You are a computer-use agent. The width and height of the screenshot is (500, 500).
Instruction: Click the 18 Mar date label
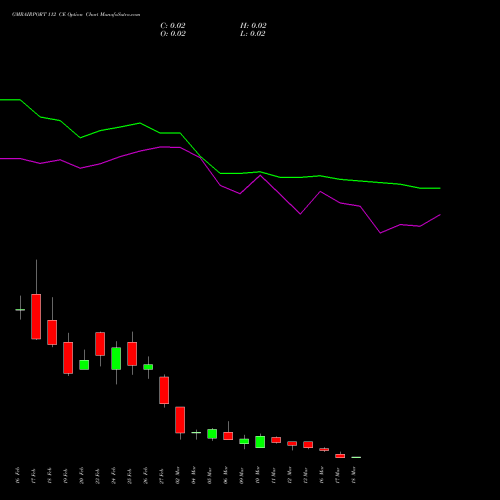coord(354,475)
